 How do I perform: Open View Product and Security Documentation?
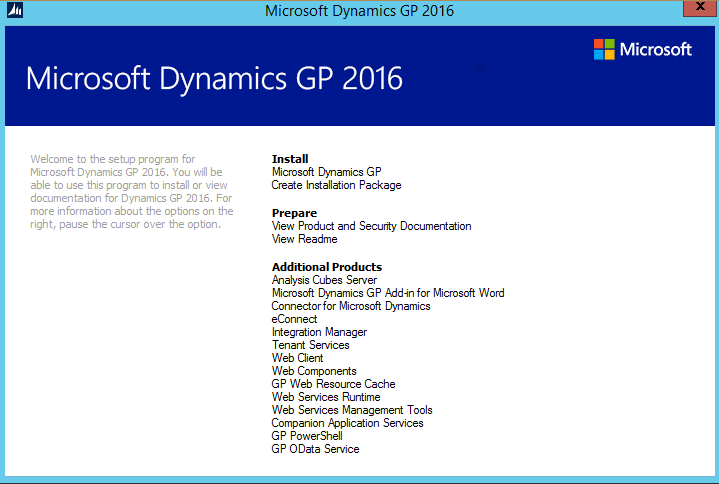tap(371, 226)
